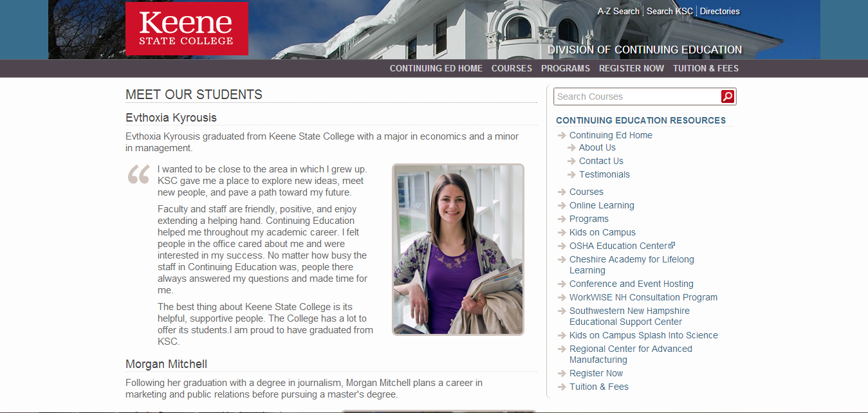The height and width of the screenshot is (413, 868).
Task: Open the Directories link in header
Action: tap(719, 11)
